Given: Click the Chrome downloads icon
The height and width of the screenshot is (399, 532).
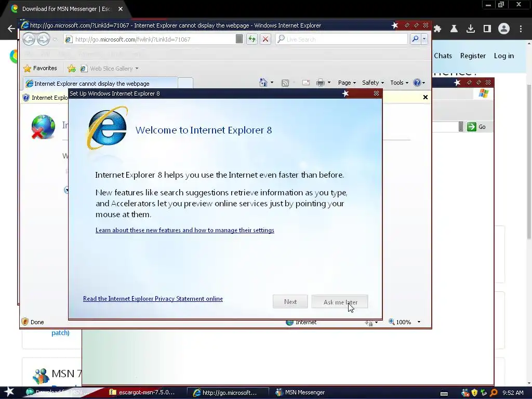Looking at the screenshot, I should 471,29.
